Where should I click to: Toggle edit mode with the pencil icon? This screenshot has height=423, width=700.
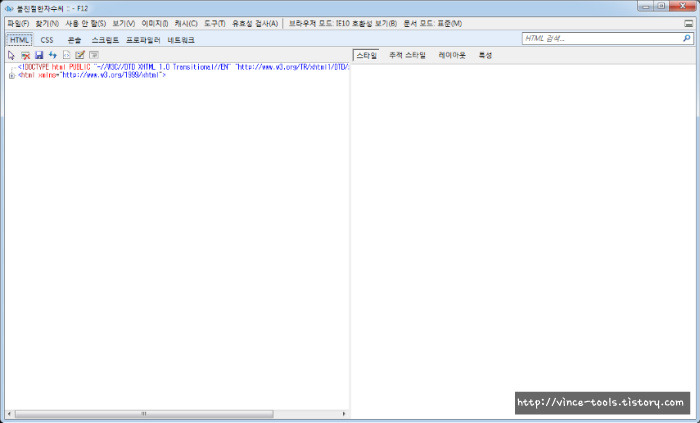[x=80, y=55]
